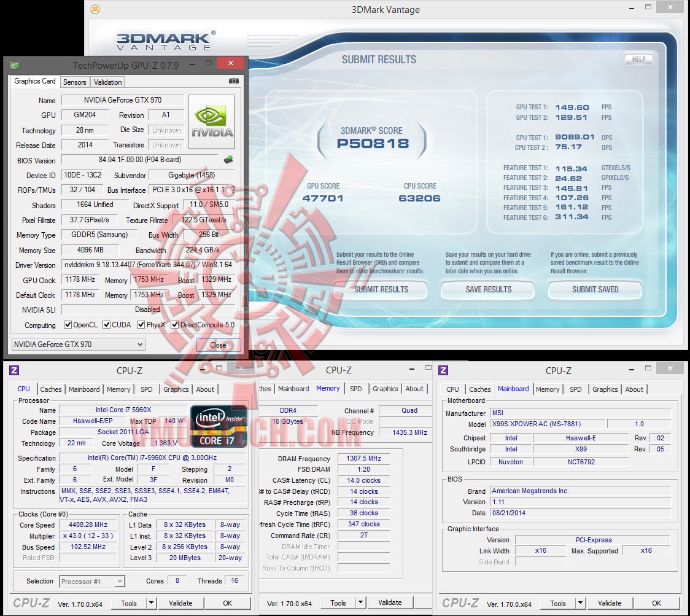This screenshot has width=690, height=616.
Task: Switch to the Sensors tab in GPU-Z
Action: tap(74, 82)
